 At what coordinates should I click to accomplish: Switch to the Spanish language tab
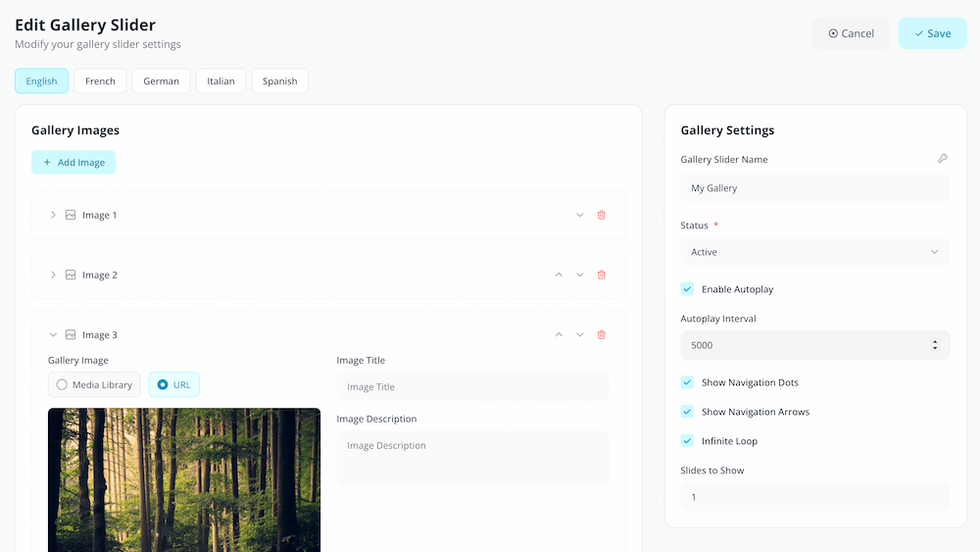click(280, 81)
